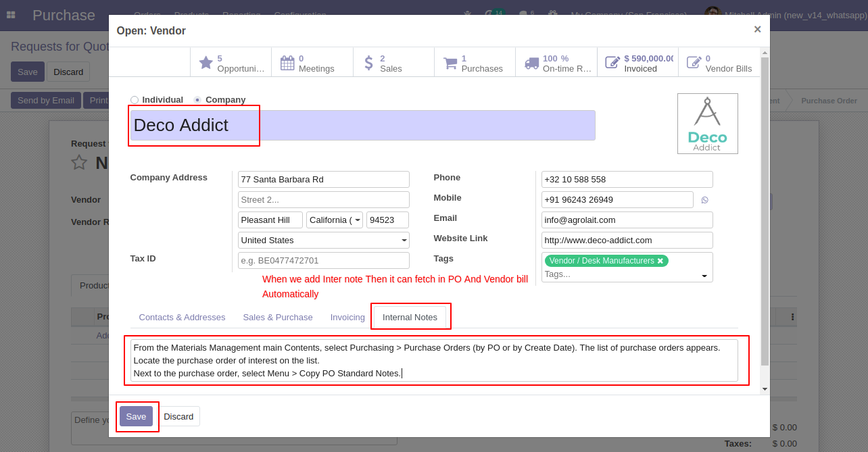Viewport: 868px width, 452px height.
Task: Click the Mobile number field
Action: click(x=617, y=200)
